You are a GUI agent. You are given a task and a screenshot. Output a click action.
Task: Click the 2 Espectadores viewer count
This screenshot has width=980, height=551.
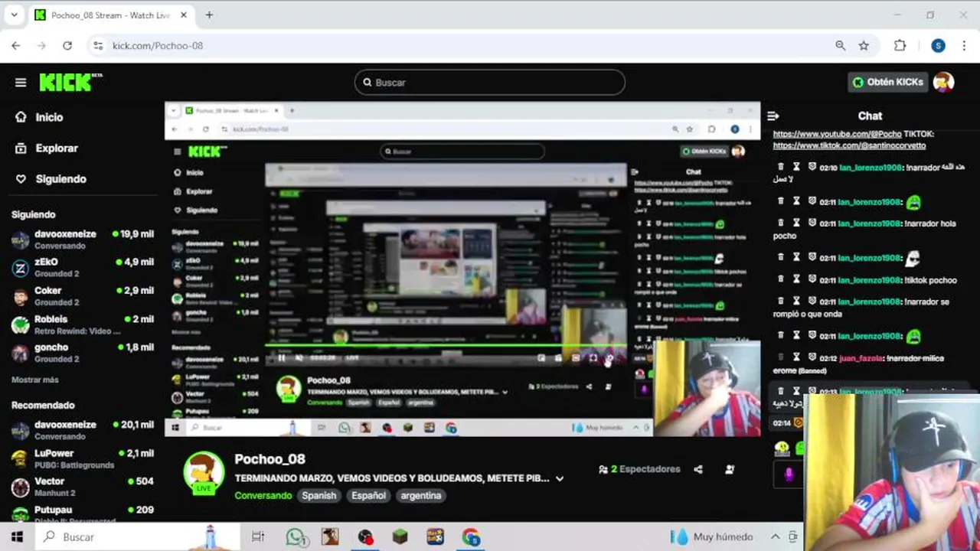[642, 469]
